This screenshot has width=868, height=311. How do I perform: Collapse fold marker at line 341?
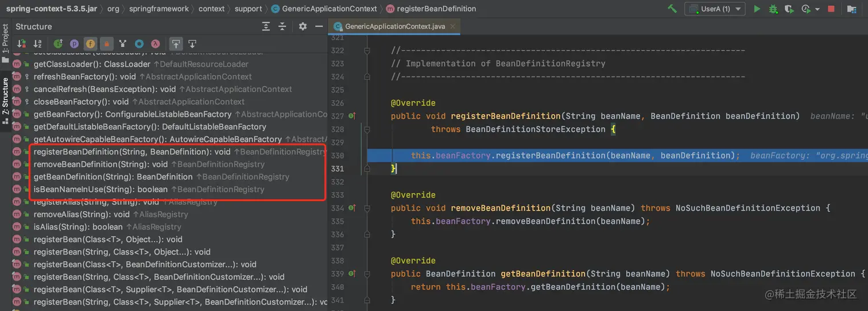pos(366,300)
